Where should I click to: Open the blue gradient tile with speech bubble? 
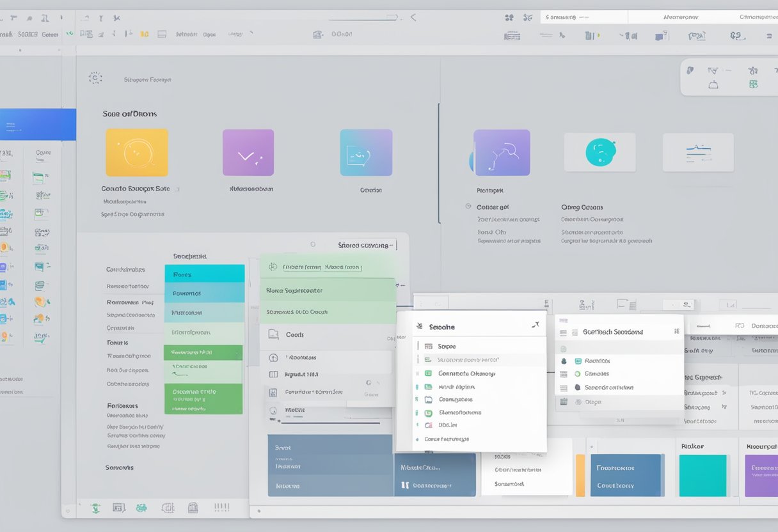click(x=366, y=152)
